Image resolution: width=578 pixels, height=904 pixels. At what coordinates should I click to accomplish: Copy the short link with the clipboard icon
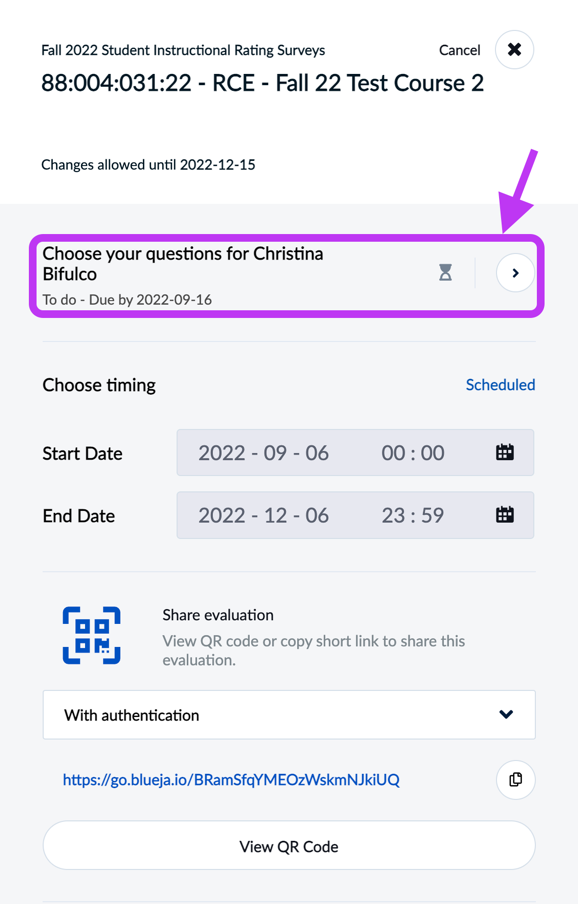click(516, 780)
